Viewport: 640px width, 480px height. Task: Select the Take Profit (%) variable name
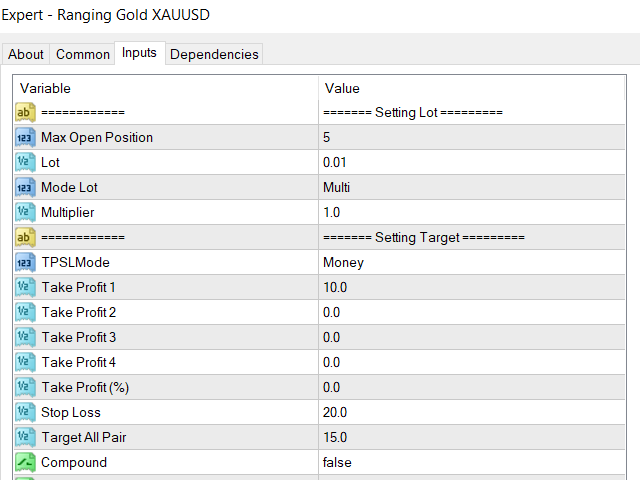(85, 387)
